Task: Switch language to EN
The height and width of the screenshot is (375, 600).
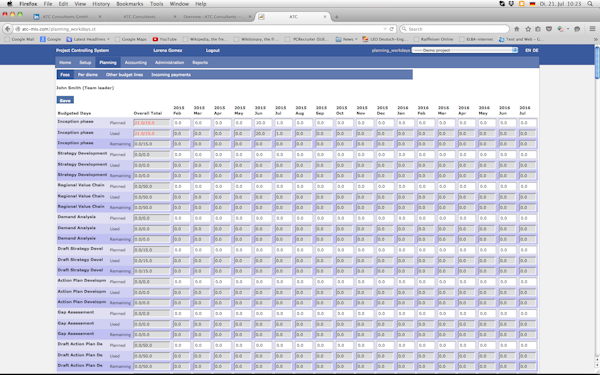Action: point(528,50)
